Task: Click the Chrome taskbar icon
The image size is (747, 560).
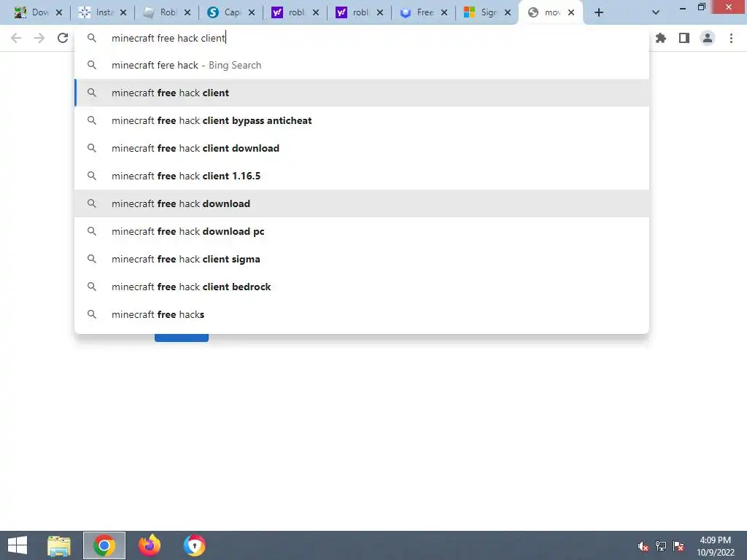Action: 104,545
